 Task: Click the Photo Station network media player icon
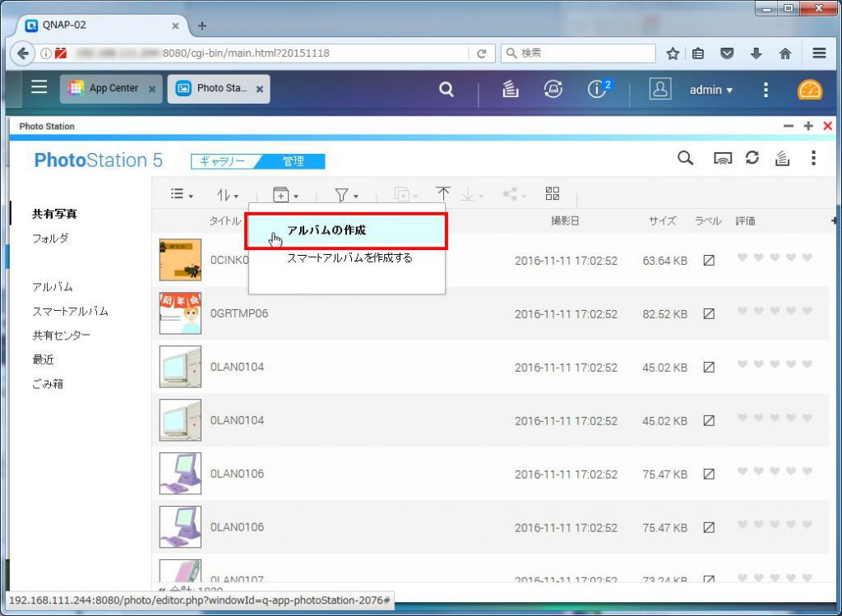(x=723, y=159)
